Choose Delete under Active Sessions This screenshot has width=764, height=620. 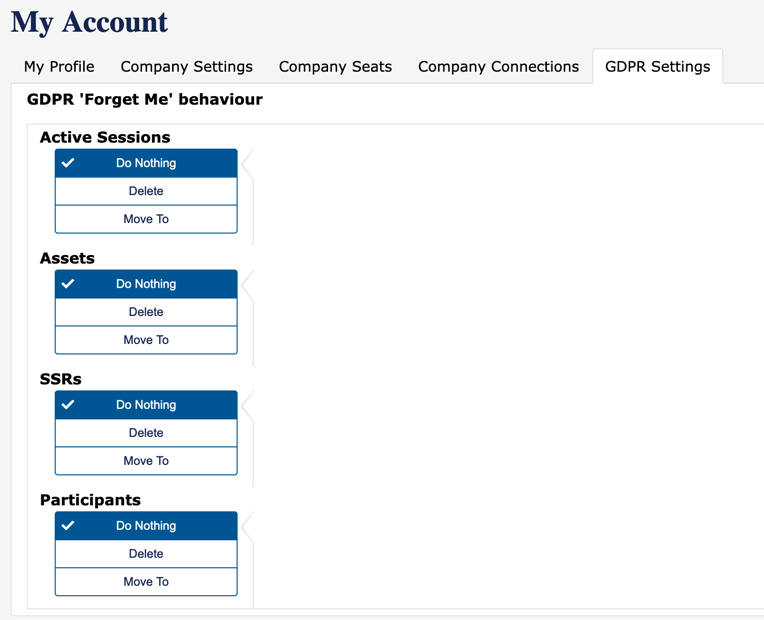click(146, 191)
